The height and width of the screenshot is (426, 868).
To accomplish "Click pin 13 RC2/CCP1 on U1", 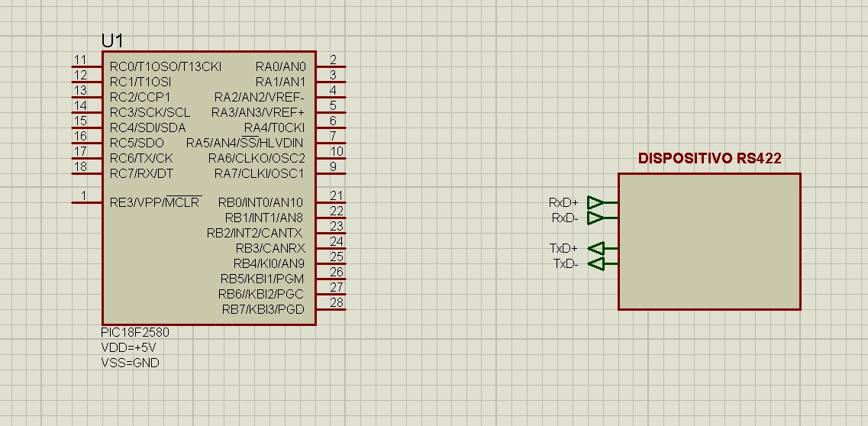I will (87, 98).
